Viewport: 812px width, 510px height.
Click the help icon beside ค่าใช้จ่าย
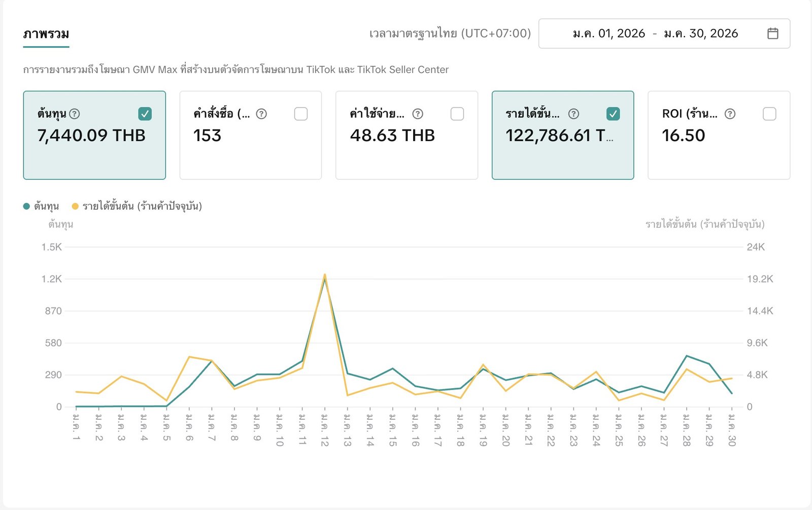click(418, 114)
